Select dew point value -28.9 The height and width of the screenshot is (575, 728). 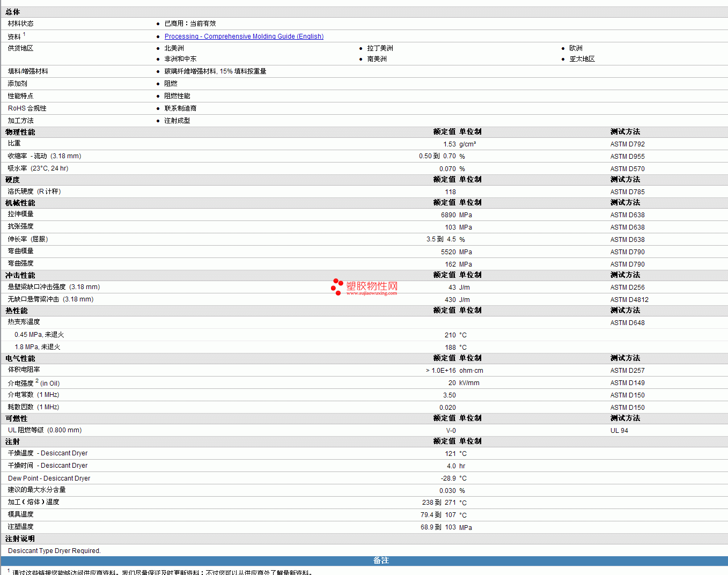448,478
